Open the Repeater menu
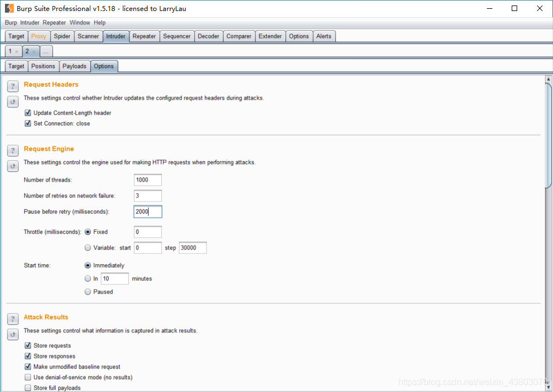 55,23
